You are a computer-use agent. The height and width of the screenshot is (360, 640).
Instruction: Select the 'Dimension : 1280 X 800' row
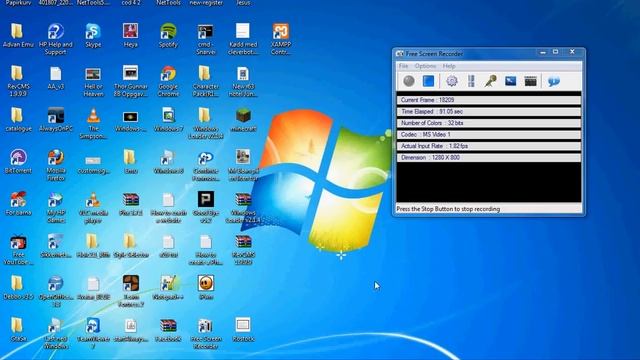pos(489,157)
